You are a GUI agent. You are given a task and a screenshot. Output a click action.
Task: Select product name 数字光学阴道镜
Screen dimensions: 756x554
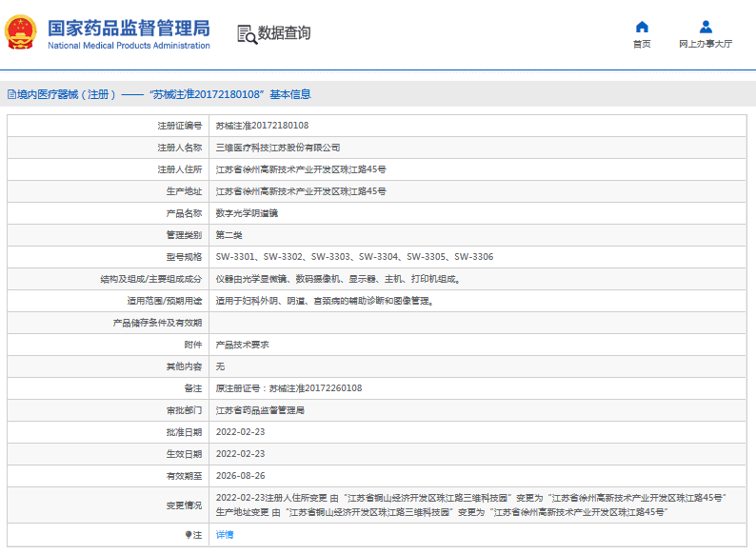(x=247, y=213)
